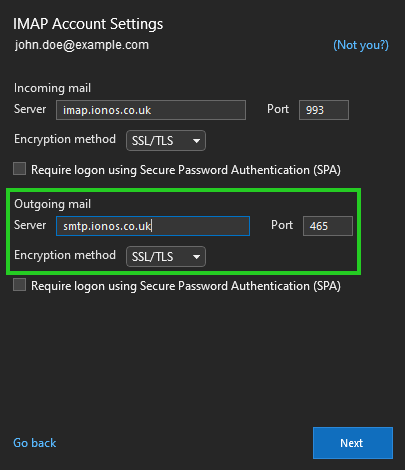Open the outgoing mail SSL/TLS encryption dropdown
Screen dimensions: 405x470
166,257
